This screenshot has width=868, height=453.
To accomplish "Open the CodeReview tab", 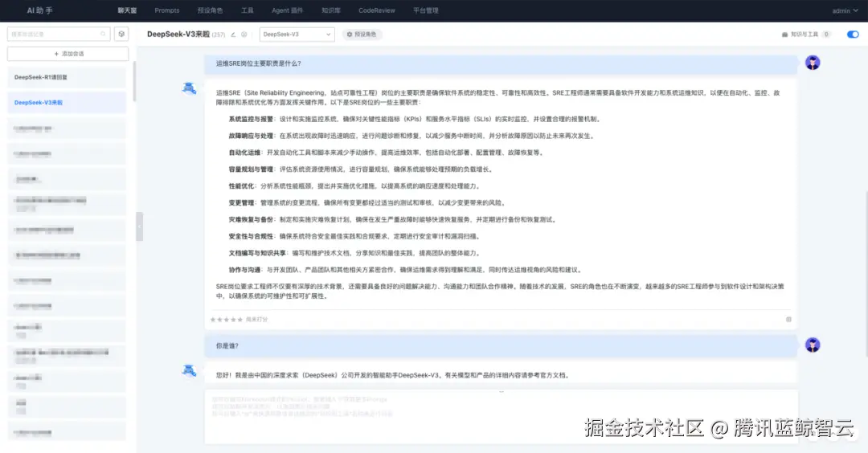I will coord(376,10).
